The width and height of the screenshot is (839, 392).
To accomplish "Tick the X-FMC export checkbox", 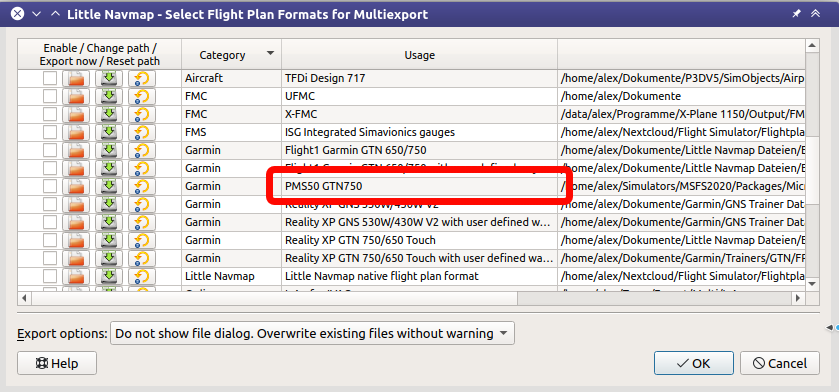I will (50, 114).
